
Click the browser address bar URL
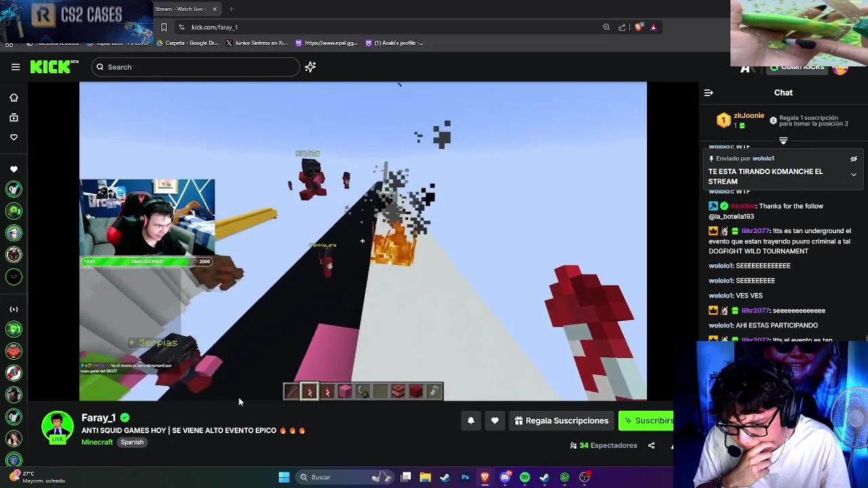(214, 27)
